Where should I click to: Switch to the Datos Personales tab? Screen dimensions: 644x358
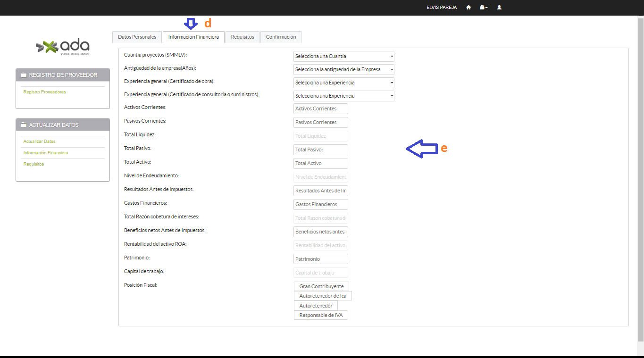point(137,37)
